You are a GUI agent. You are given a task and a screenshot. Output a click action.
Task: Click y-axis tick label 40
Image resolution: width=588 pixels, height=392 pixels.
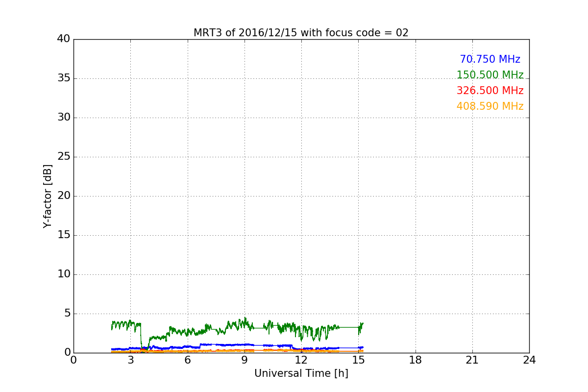[64, 39]
